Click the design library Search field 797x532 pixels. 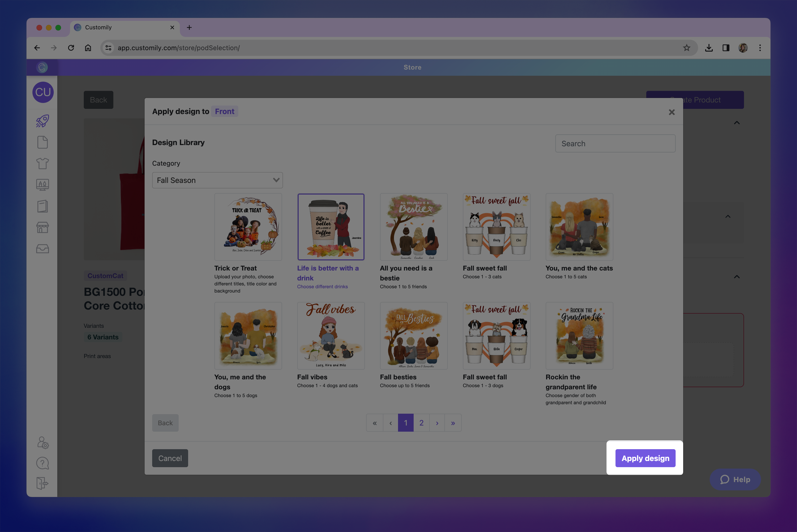(615, 143)
